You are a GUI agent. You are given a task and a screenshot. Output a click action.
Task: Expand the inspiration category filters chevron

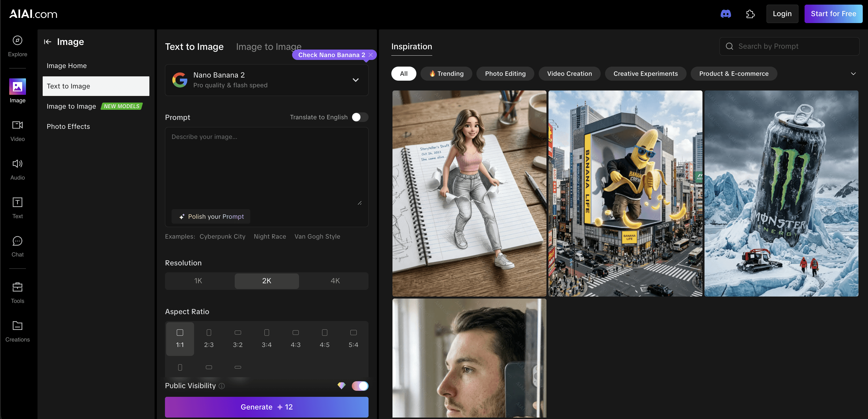853,74
